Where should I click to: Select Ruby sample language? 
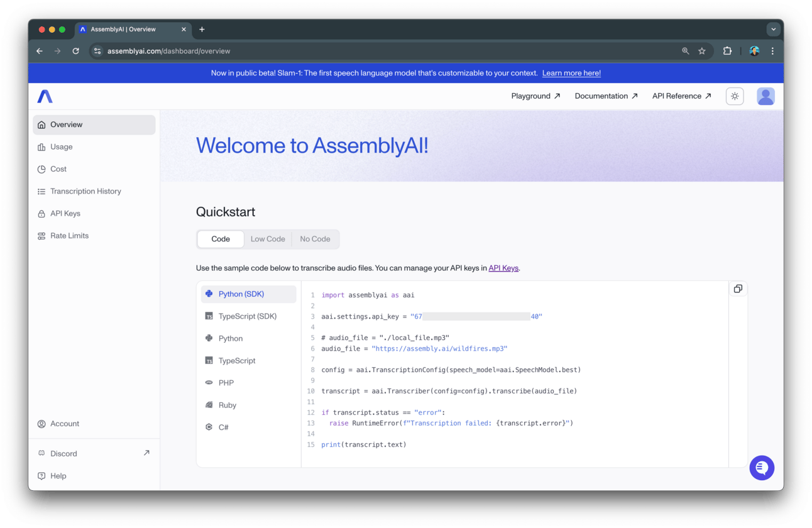point(249,405)
